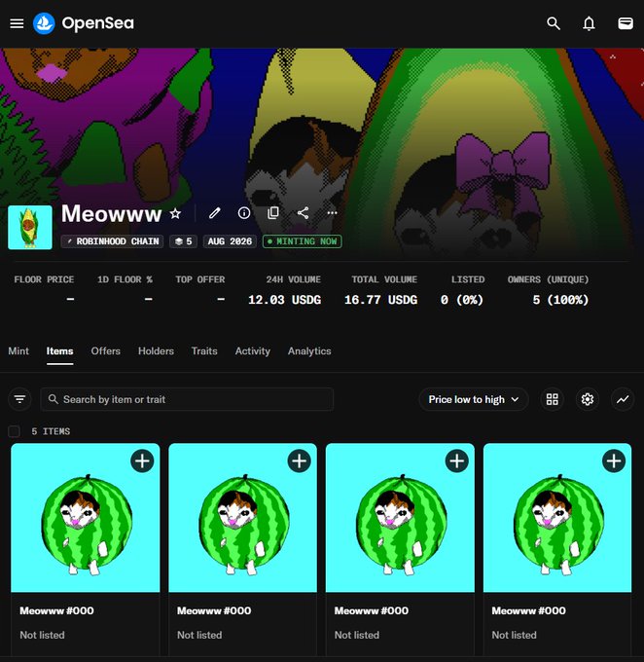
Task: Click the fourth card's Meowww #000 title
Action: (x=529, y=610)
